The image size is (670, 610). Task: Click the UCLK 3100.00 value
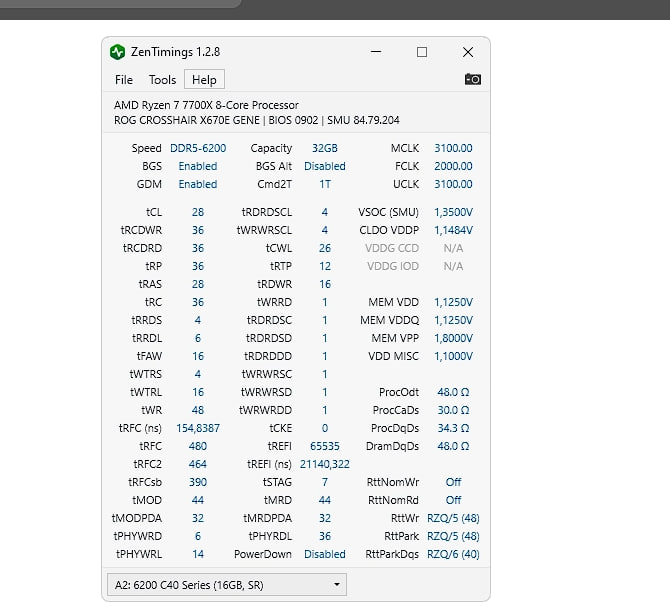pos(453,184)
